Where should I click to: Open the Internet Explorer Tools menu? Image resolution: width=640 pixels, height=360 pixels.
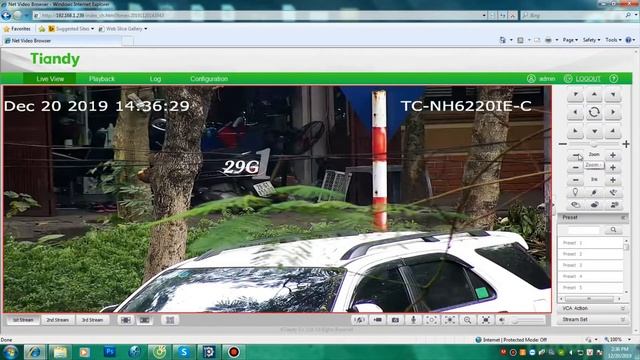point(613,40)
